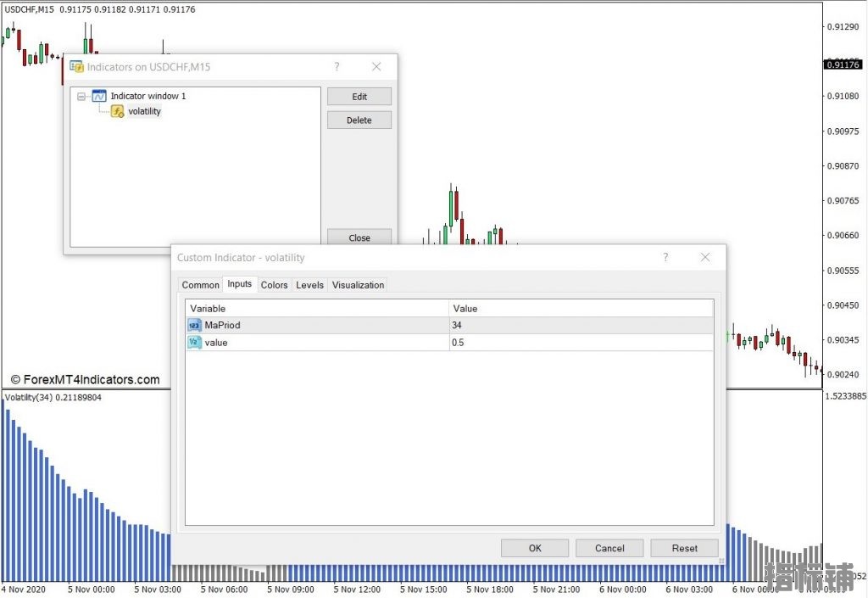The width and height of the screenshot is (868, 598).
Task: Open the Levels tab
Action: [x=309, y=285]
